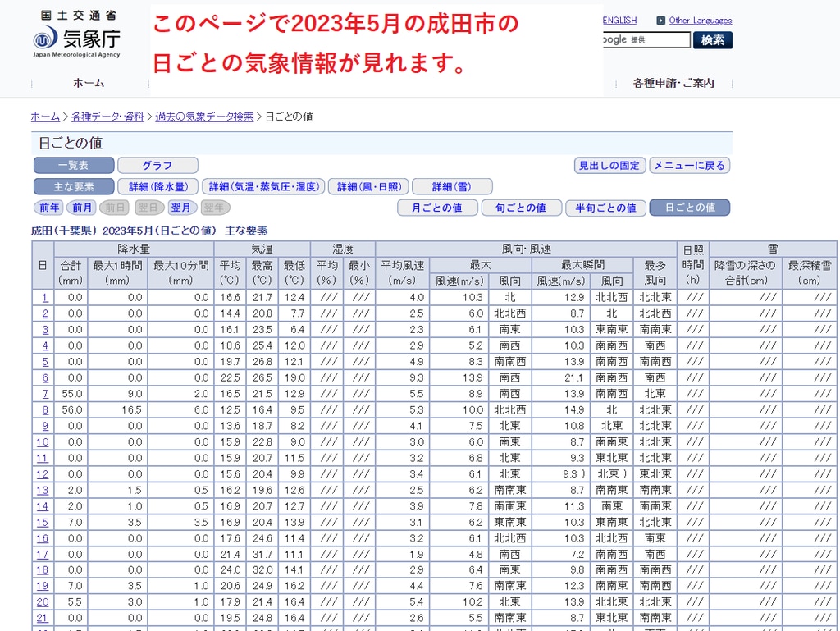Open day 2 link in table

(45, 314)
